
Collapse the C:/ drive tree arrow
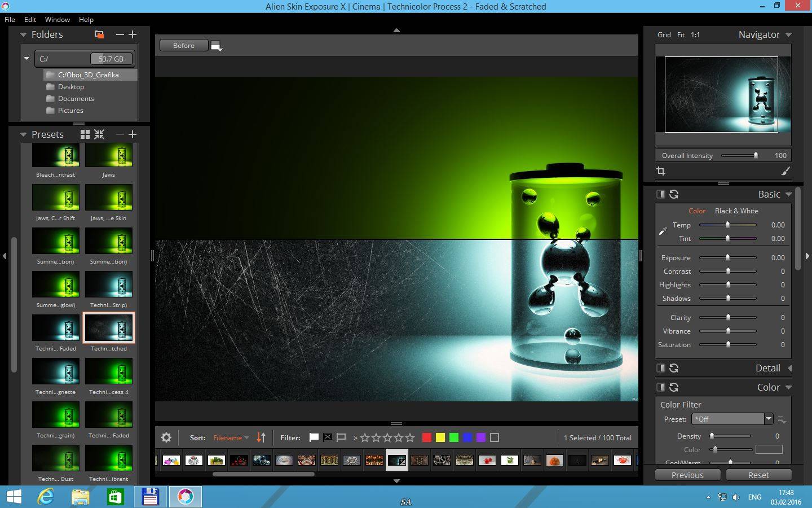coord(27,58)
